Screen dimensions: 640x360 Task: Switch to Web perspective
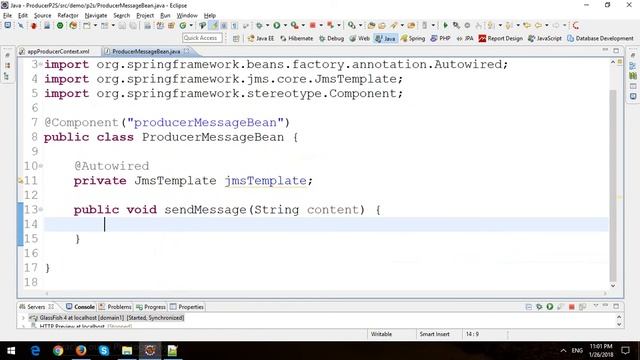(359, 38)
